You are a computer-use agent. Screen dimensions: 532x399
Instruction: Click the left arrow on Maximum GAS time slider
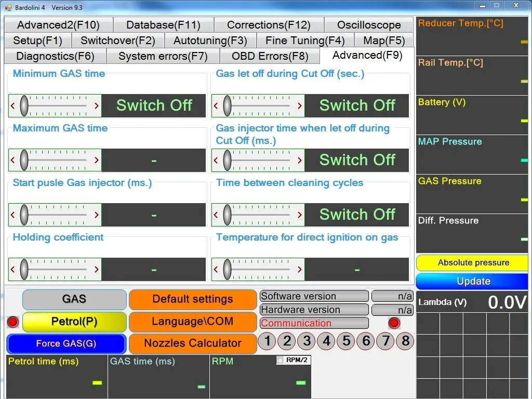[x=13, y=160]
